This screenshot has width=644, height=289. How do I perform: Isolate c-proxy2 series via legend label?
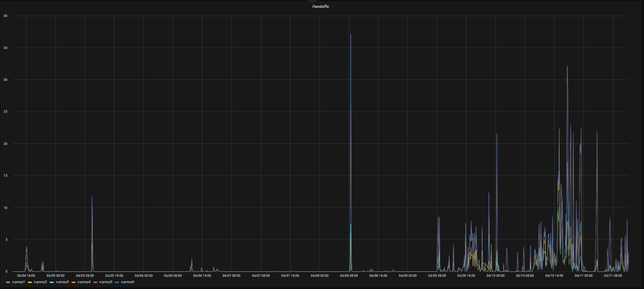click(x=40, y=282)
